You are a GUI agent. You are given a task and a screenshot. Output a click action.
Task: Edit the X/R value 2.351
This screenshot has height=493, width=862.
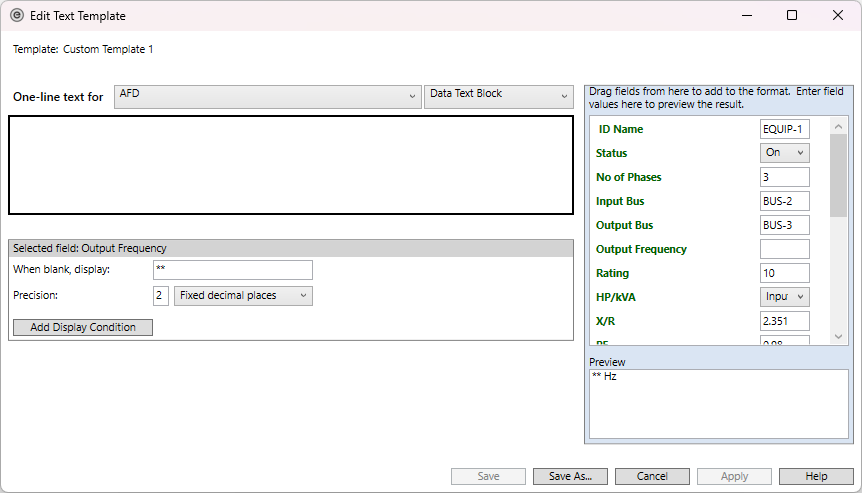pos(784,321)
